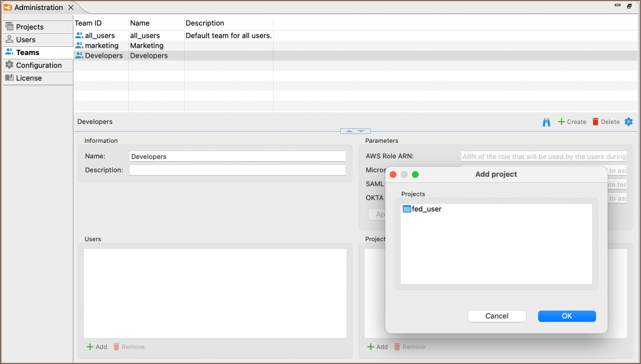Add a user to the Users list
The width and height of the screenshot is (641, 364).
click(x=97, y=347)
